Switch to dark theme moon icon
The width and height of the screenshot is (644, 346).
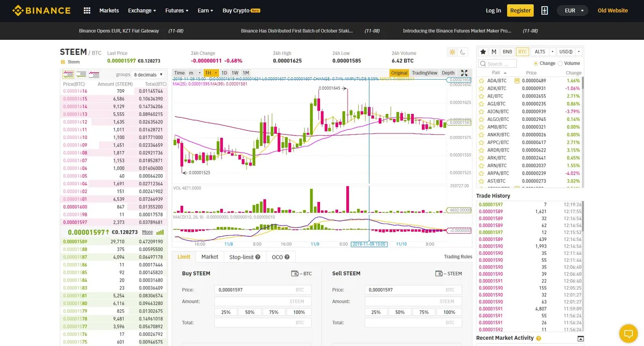463,52
